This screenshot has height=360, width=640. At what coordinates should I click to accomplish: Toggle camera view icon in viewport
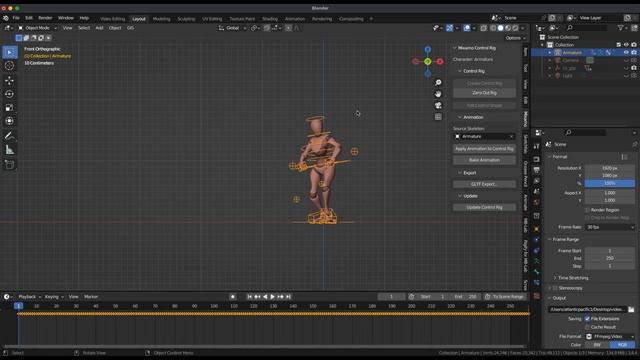pyautogui.click(x=438, y=105)
